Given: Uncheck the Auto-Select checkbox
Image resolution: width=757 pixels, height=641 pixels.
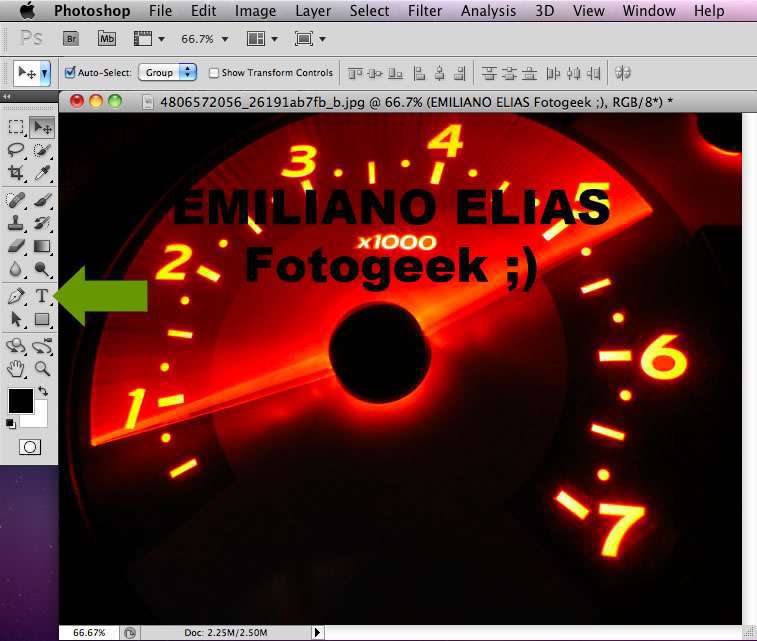Looking at the screenshot, I should [70, 73].
